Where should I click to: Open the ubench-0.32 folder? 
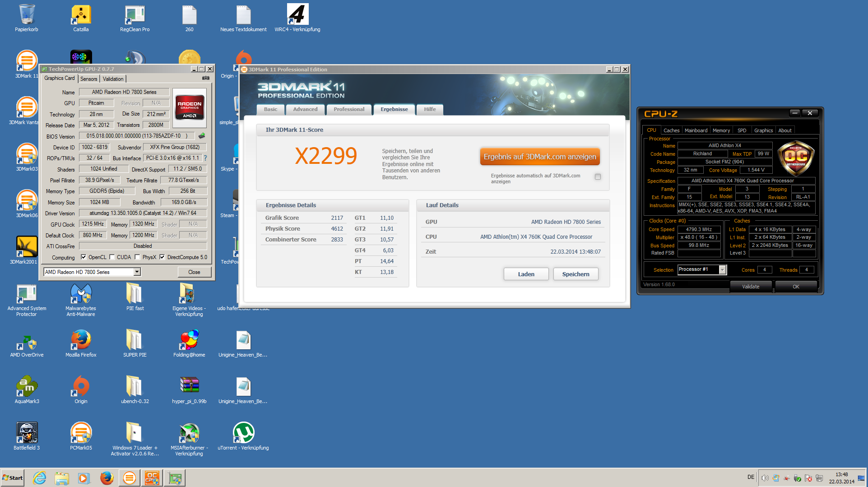[135, 390]
